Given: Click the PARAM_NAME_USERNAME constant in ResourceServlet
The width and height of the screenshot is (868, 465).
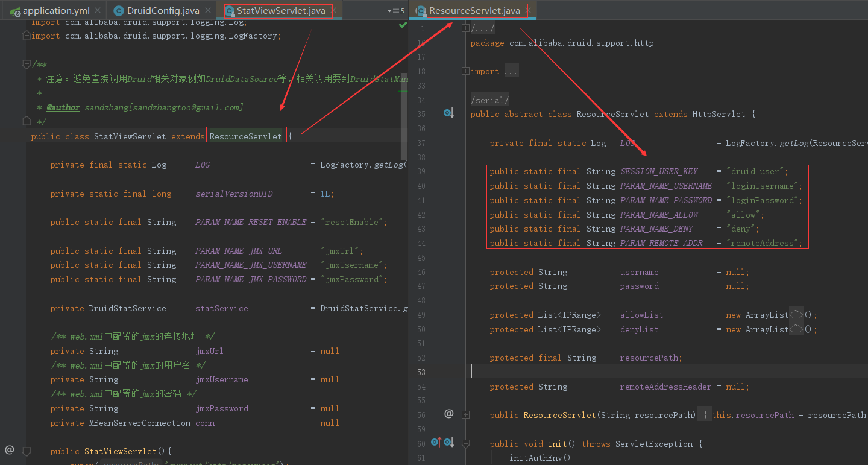Looking at the screenshot, I should (x=666, y=186).
